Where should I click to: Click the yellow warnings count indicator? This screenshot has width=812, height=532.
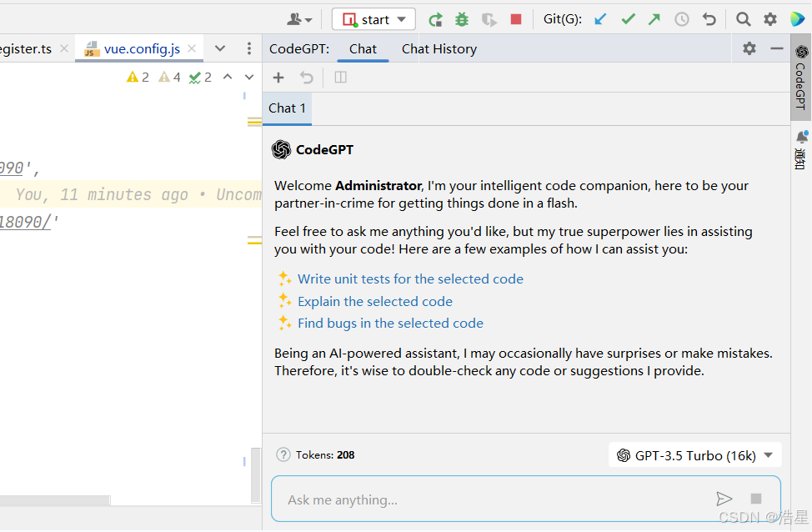coord(138,78)
